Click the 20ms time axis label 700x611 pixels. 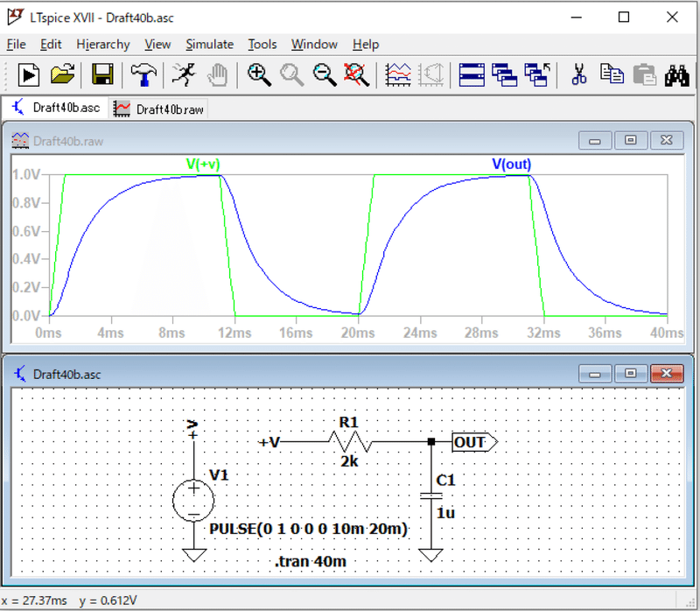[358, 333]
